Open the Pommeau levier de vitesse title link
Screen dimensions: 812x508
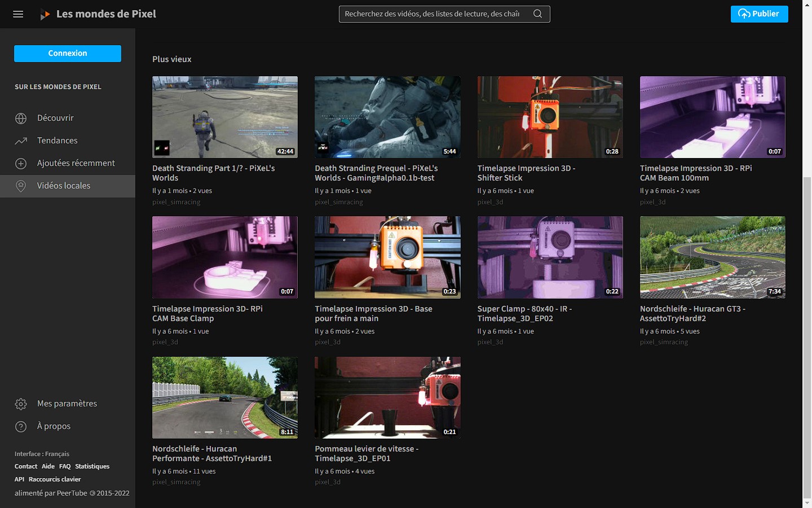tap(367, 454)
